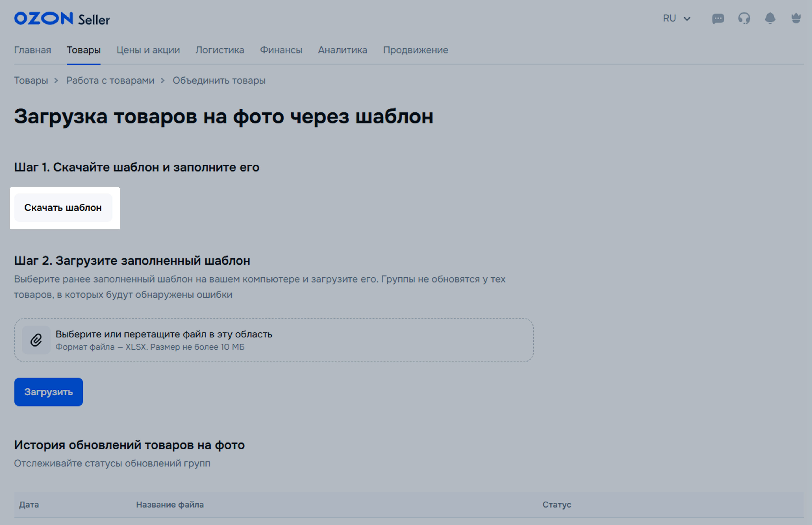Open the Товары tab

tap(84, 50)
